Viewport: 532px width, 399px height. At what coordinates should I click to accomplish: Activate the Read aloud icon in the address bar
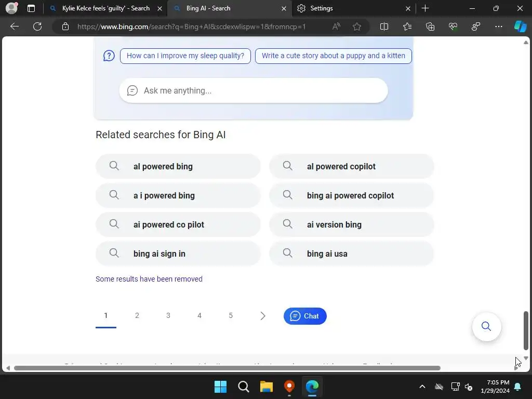point(336,26)
